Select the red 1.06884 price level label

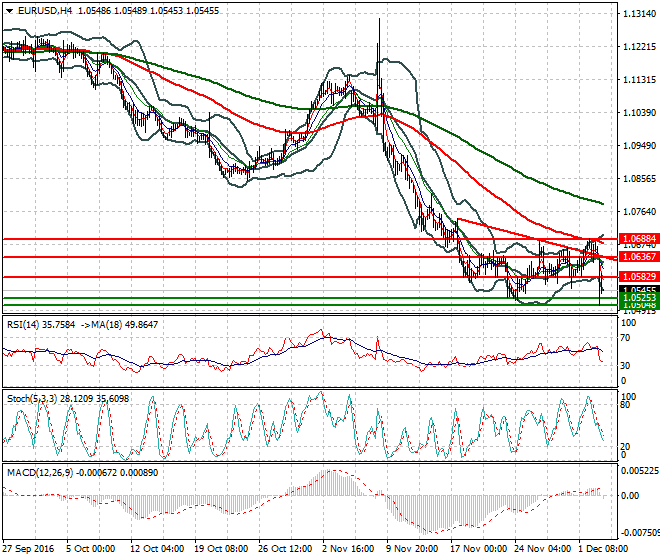pyautogui.click(x=639, y=239)
